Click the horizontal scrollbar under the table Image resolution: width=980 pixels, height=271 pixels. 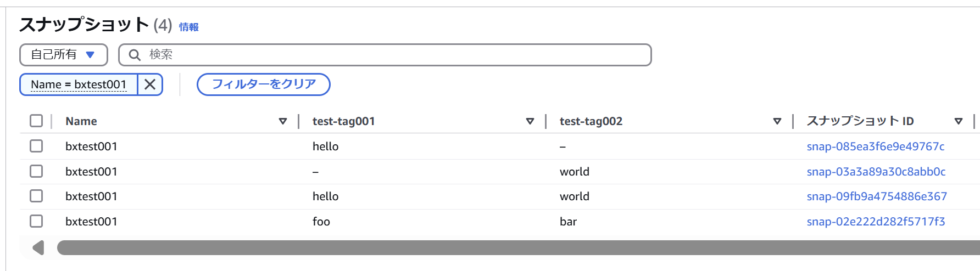pyautogui.click(x=519, y=248)
